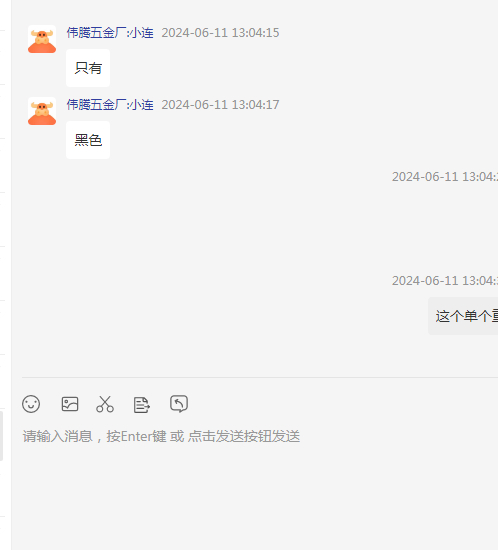Click the 2024-06-11 13:04:15 timestamp
Viewport: 498px width, 550px height.
pos(220,33)
